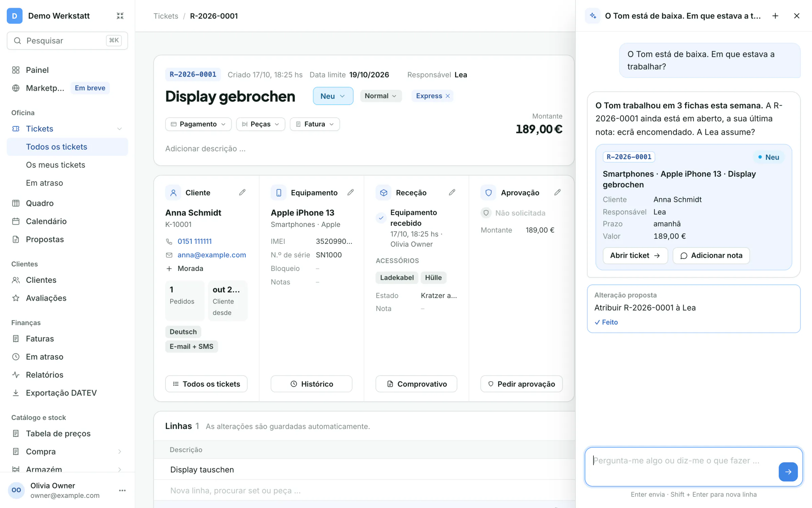The image size is (812, 508).
Task: Click the anna@example.com email link
Action: coord(212,255)
